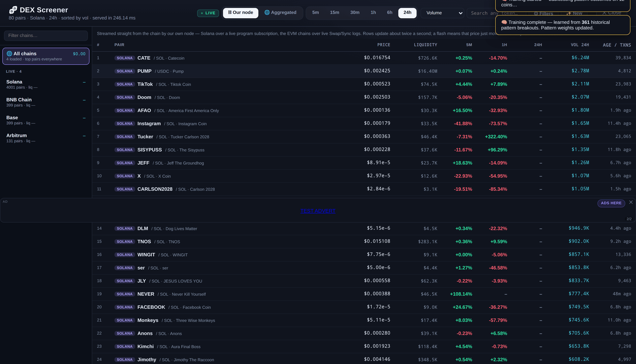This screenshot has width=636, height=364.
Task: Close the advert banner with X
Action: tap(631, 202)
